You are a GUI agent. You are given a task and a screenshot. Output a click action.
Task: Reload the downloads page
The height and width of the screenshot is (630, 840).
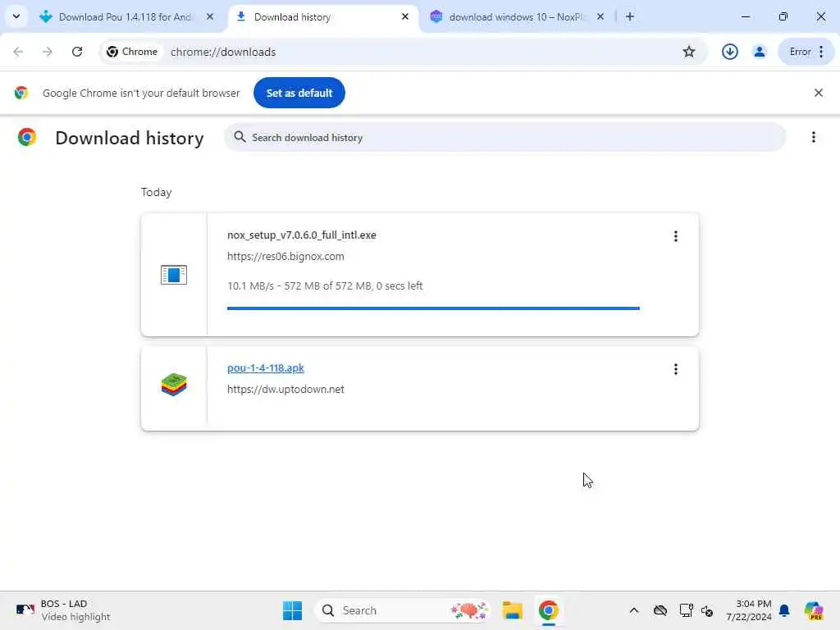pos(77,52)
